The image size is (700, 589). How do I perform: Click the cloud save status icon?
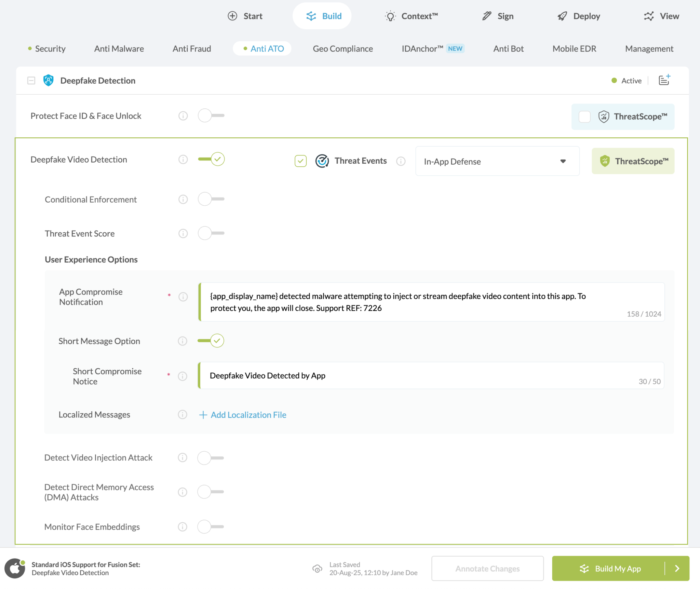(317, 569)
